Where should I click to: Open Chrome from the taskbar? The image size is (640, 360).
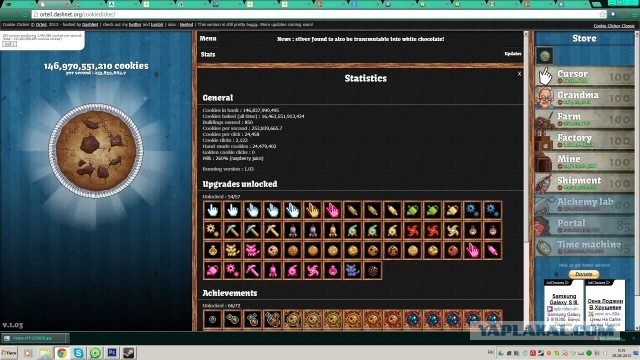pos(62,353)
